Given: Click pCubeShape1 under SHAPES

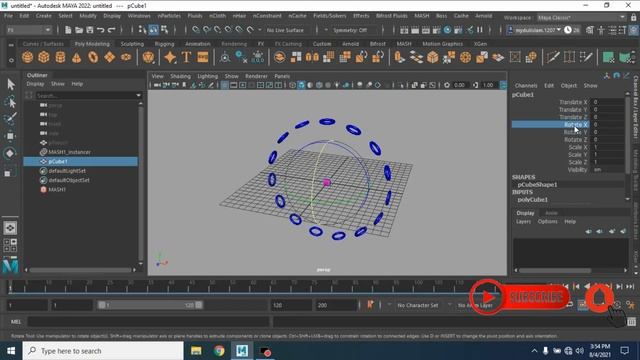Looking at the screenshot, I should (x=537, y=184).
